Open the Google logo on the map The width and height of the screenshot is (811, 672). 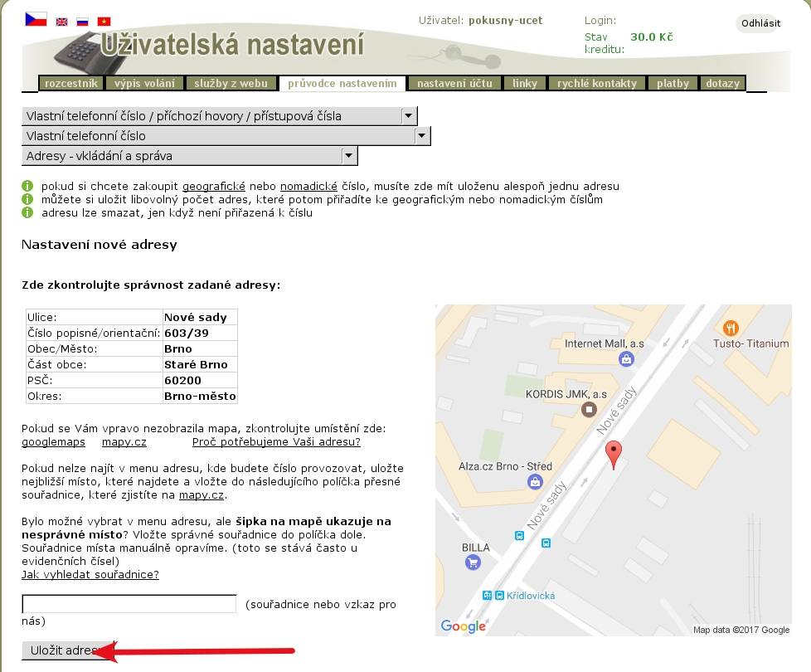pyautogui.click(x=463, y=626)
